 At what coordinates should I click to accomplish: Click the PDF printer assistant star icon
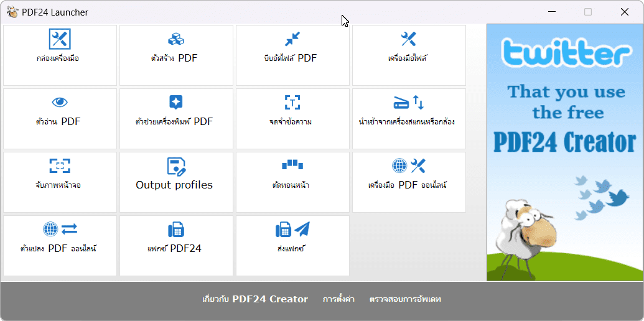176,102
